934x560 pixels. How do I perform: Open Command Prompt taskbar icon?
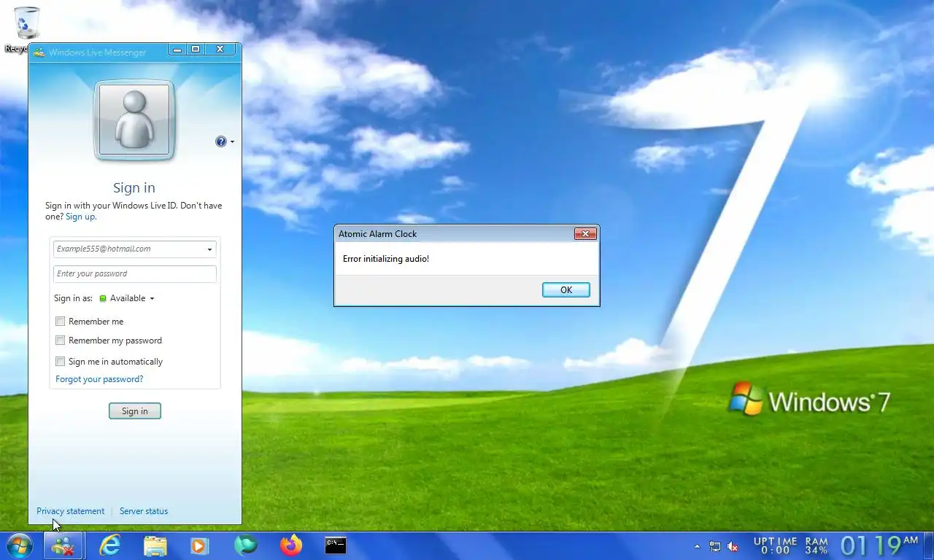tap(336, 545)
